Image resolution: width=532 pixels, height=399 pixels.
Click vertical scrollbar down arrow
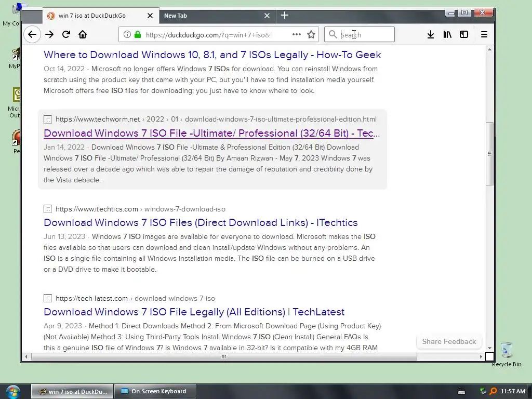pos(489,348)
